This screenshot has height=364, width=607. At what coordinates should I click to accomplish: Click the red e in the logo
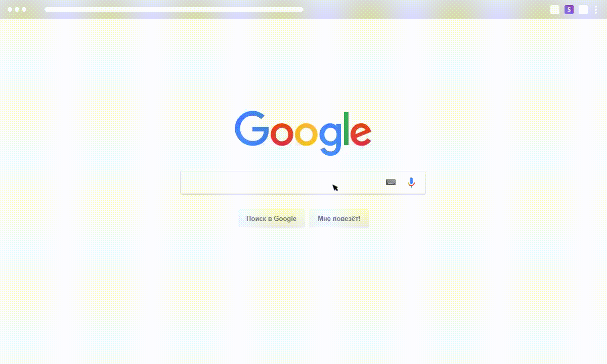(x=361, y=134)
